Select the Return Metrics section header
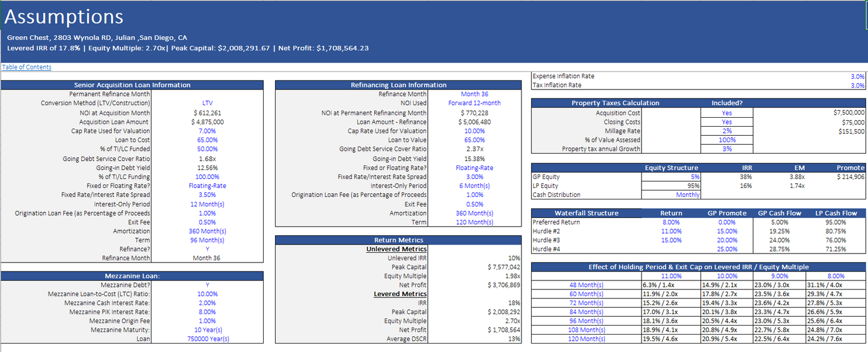 tap(399, 240)
